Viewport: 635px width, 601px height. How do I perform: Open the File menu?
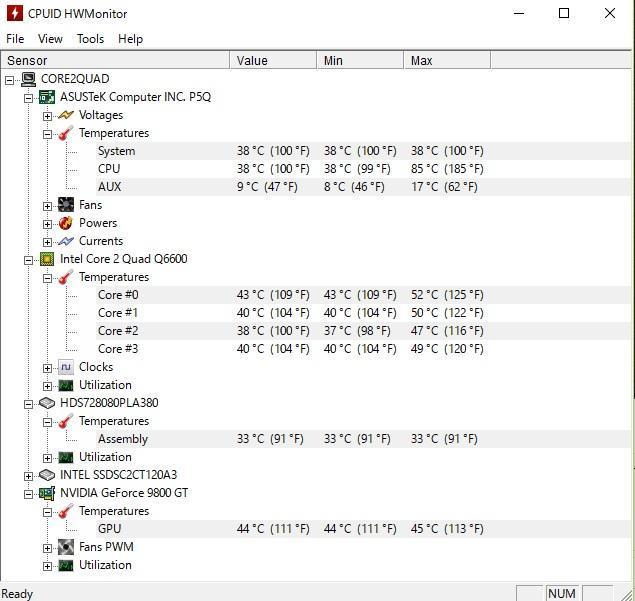15,39
